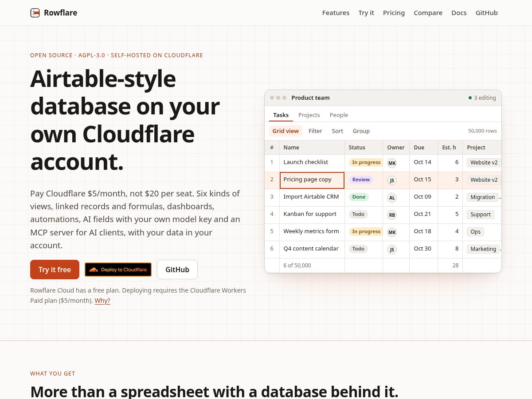Select the Grid view toolbar button
Image resolution: width=532 pixels, height=399 pixels.
(x=286, y=131)
